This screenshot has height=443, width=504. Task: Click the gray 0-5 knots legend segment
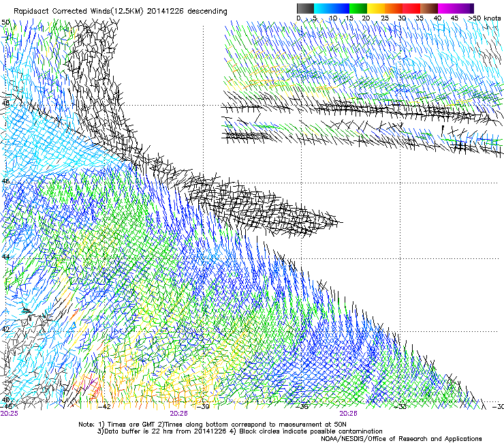(x=305, y=8)
